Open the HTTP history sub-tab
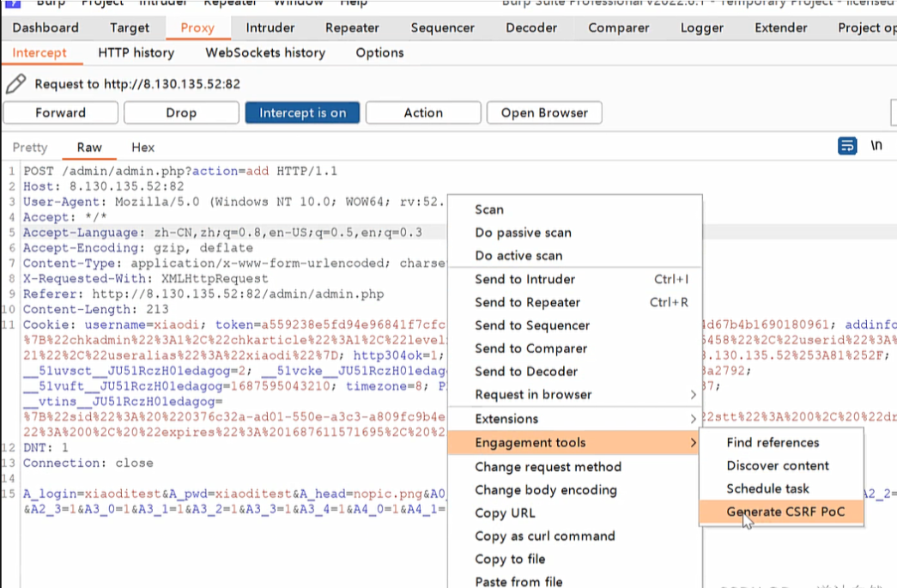 [x=136, y=52]
